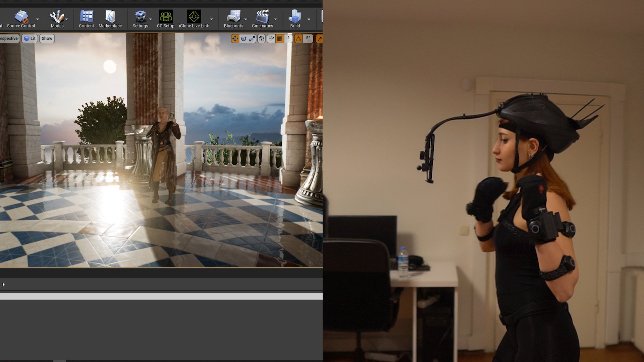Toggle grid snapping in the viewport
The height and width of the screenshot is (362, 644).
point(279,39)
